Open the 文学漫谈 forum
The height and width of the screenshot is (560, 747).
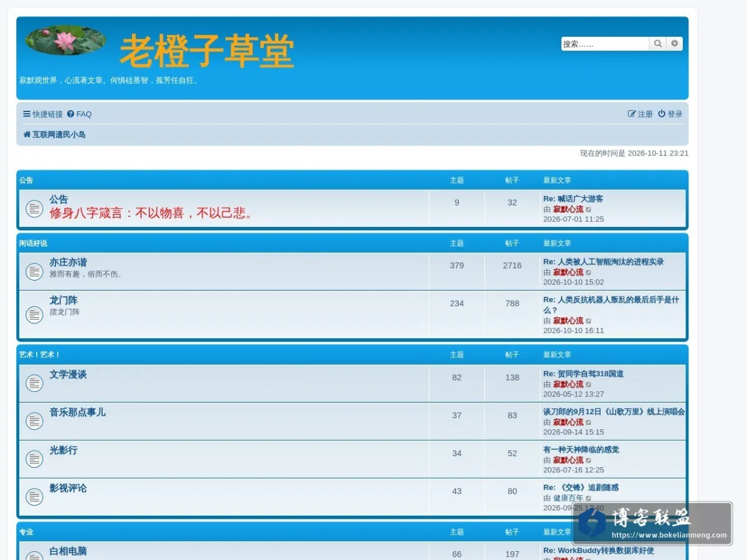68,375
